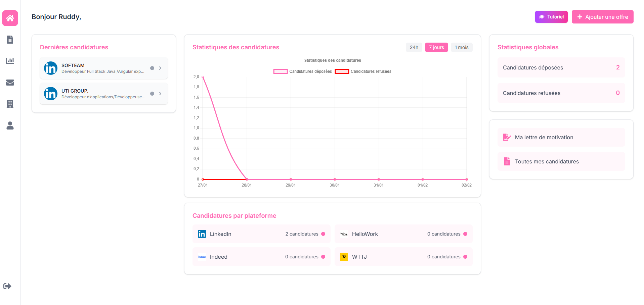
Task: Select the 7 jours time range
Action: point(436,47)
